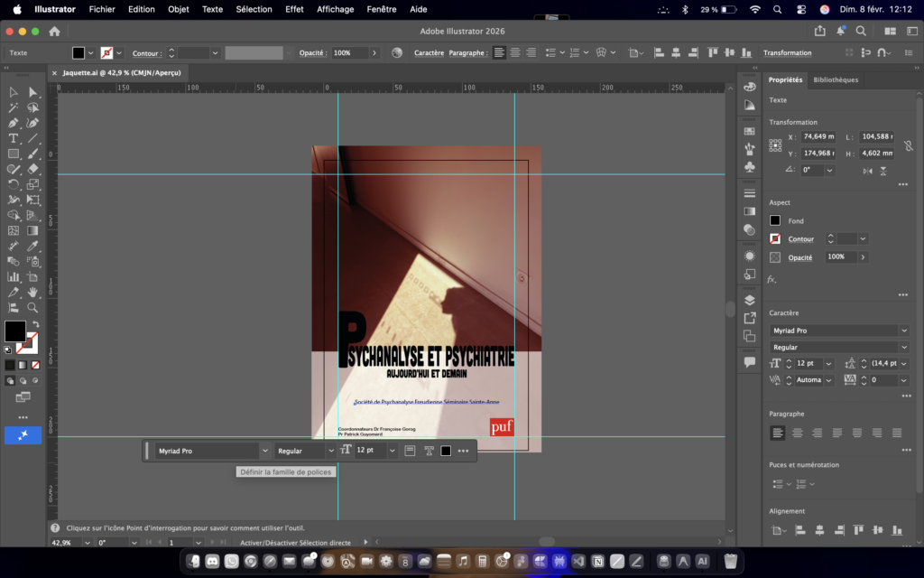Screen dimensions: 924x578
Task: Click Caractère link in control bar
Action: tap(429, 53)
